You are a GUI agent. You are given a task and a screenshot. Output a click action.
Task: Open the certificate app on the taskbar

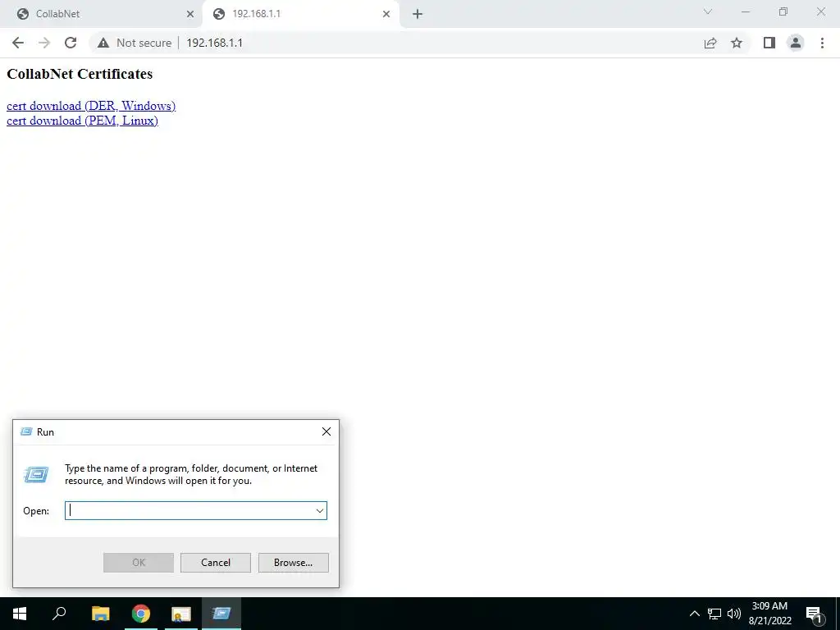tap(181, 614)
